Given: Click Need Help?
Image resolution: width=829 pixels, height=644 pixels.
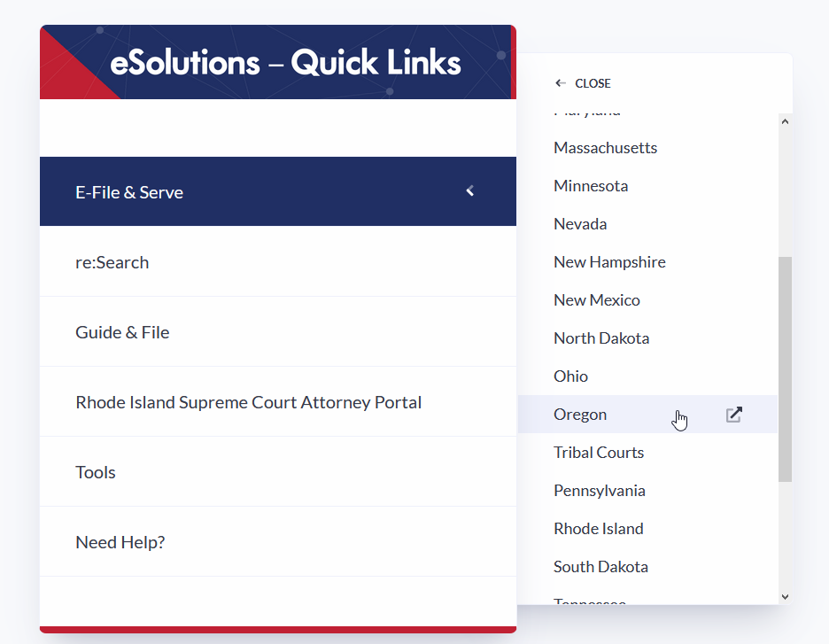Looking at the screenshot, I should click(x=120, y=541).
